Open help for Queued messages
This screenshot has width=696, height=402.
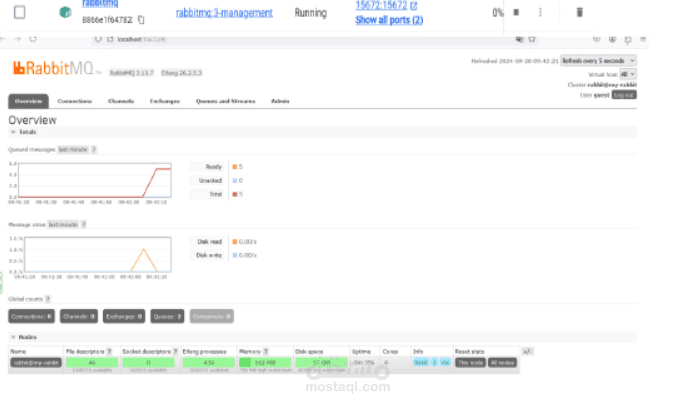[94, 150]
